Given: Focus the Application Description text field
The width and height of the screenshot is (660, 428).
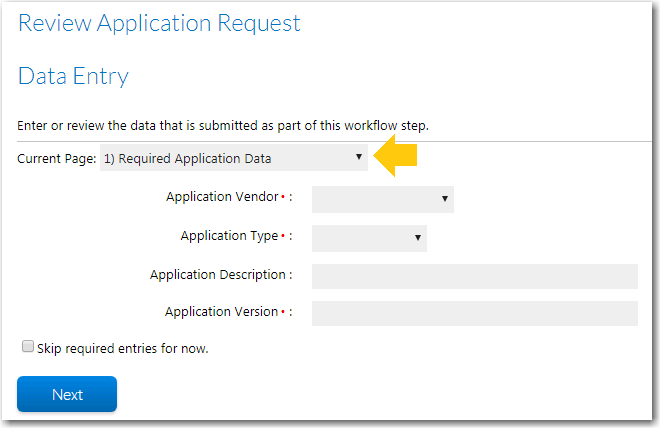Looking at the screenshot, I should tap(475, 276).
